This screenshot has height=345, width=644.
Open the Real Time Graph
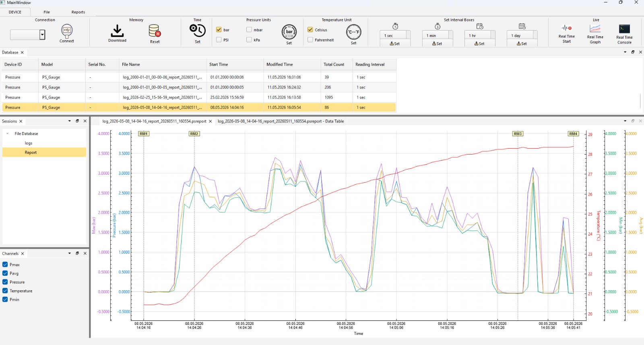[595, 28]
